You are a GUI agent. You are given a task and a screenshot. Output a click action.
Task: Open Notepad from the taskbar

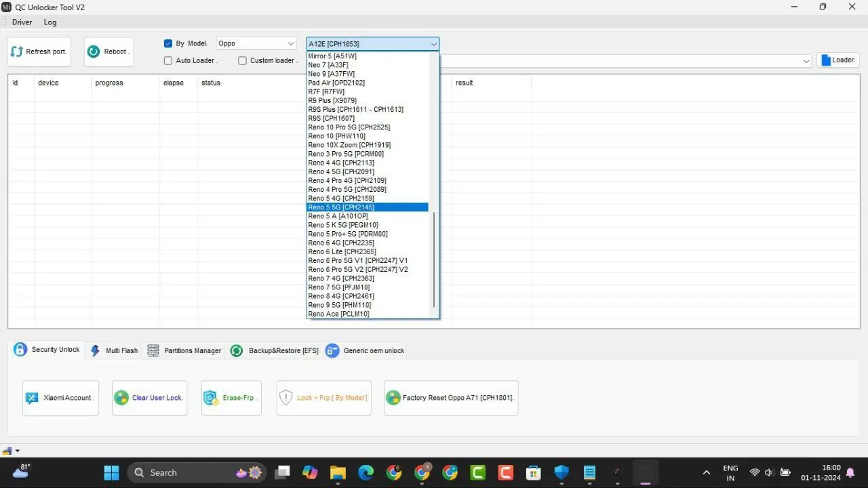[x=589, y=472]
